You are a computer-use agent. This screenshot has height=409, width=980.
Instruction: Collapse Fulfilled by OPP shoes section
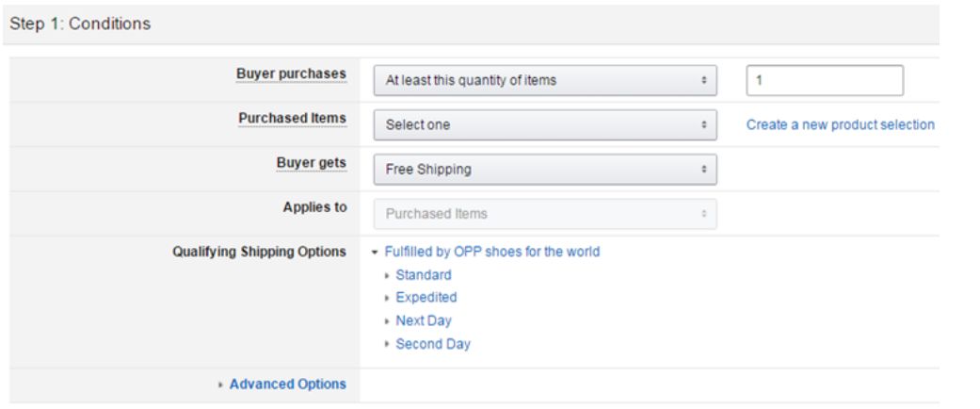[376, 253]
